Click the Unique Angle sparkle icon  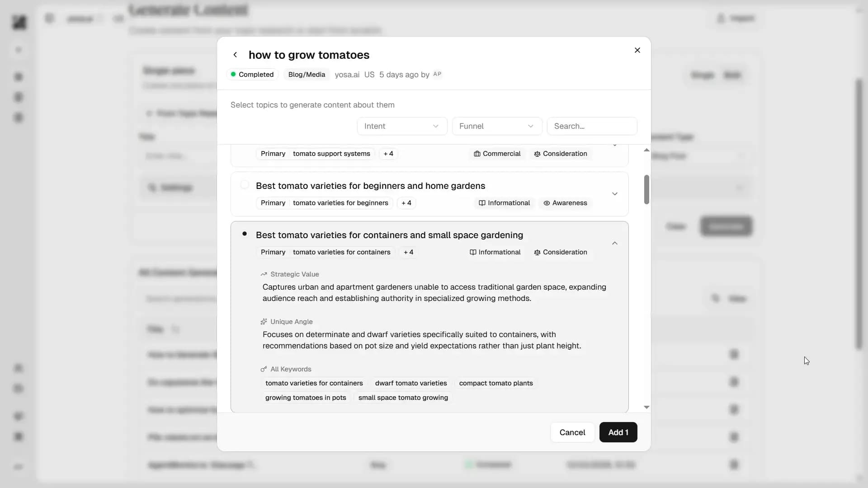click(x=264, y=322)
